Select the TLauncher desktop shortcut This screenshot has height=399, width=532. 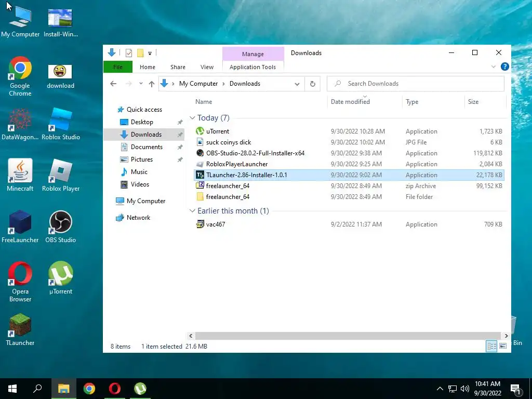20,330
